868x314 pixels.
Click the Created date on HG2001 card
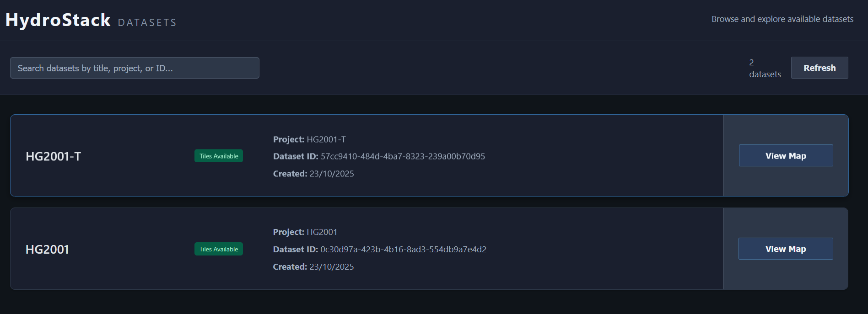pos(313,266)
